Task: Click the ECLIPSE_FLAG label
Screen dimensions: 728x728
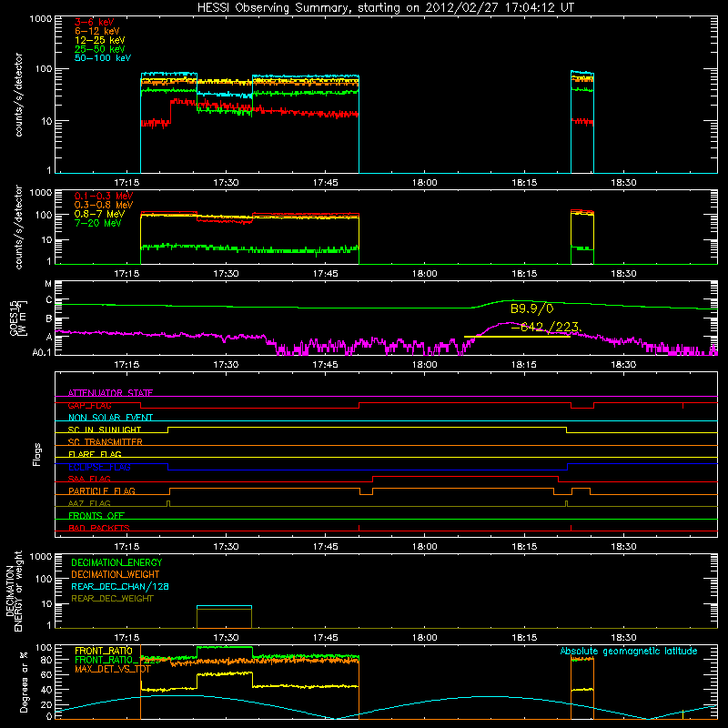Action: click(x=99, y=467)
